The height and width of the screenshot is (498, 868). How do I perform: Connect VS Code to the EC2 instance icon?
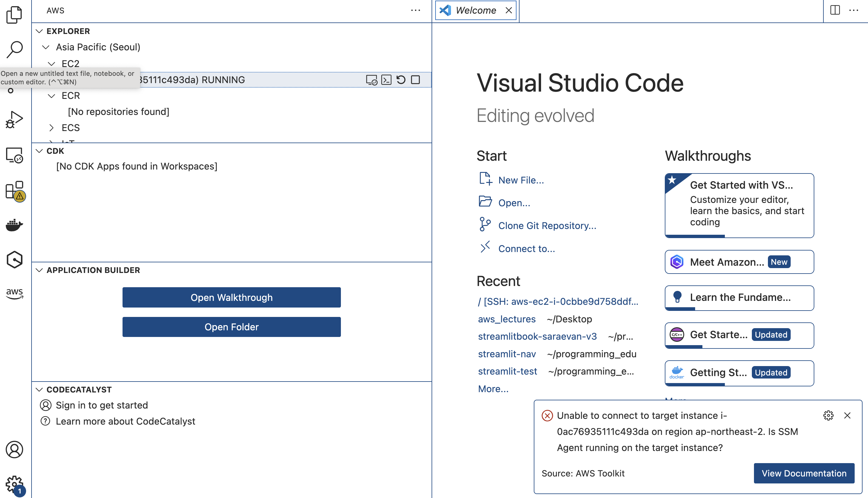(x=372, y=80)
